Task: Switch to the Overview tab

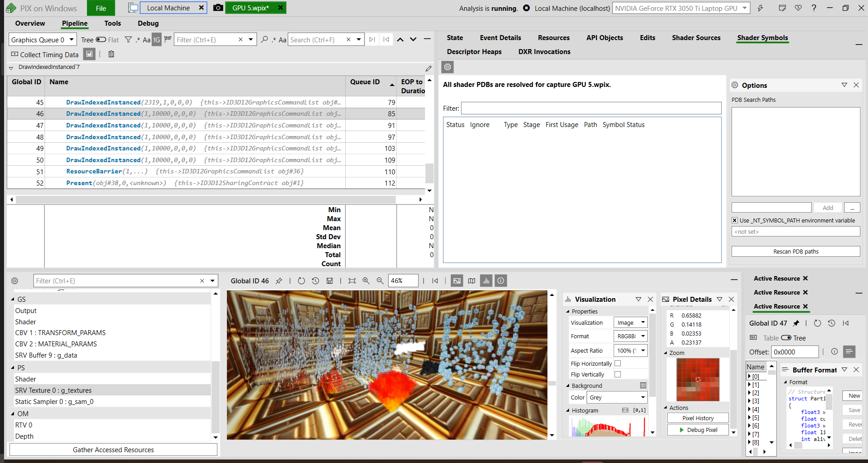Action: coord(30,23)
